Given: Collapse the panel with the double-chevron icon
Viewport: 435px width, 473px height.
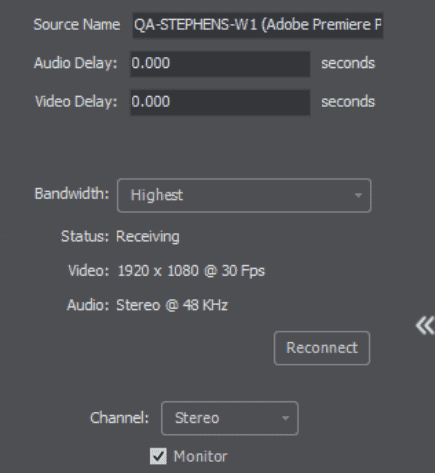Looking at the screenshot, I should (425, 326).
